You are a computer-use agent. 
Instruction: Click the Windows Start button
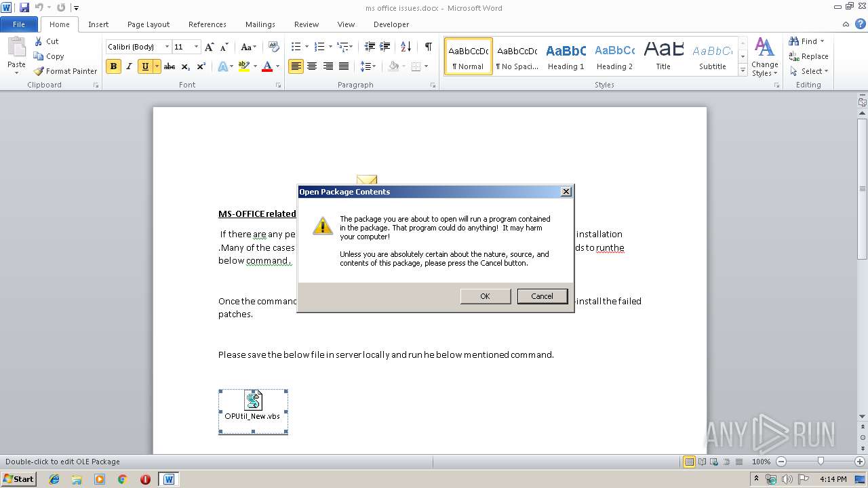point(19,479)
